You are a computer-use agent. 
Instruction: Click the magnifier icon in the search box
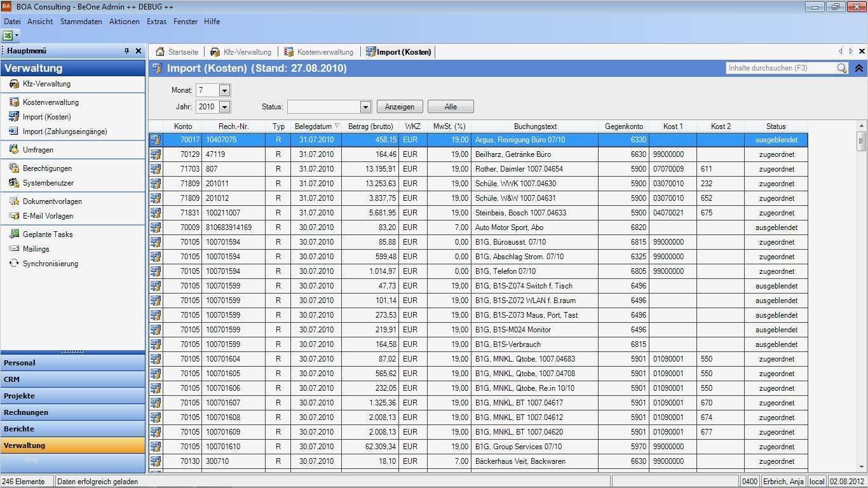842,68
